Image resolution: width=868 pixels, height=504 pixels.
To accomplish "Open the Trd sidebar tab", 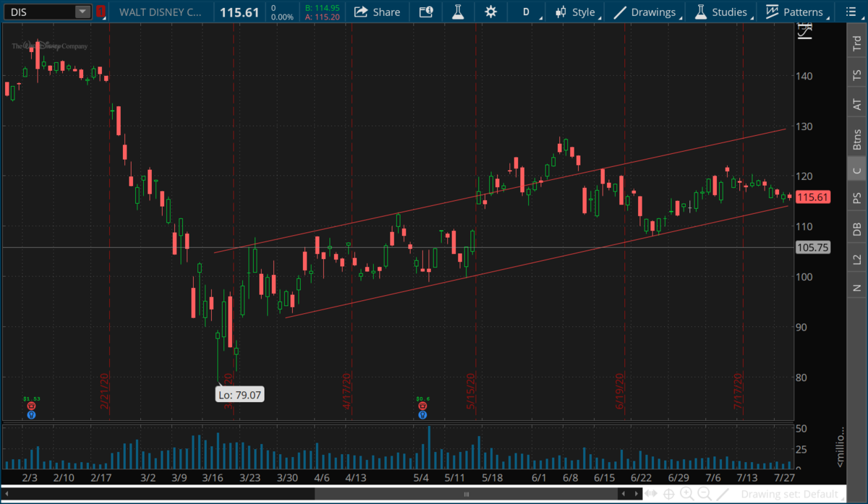I will coord(857,42).
